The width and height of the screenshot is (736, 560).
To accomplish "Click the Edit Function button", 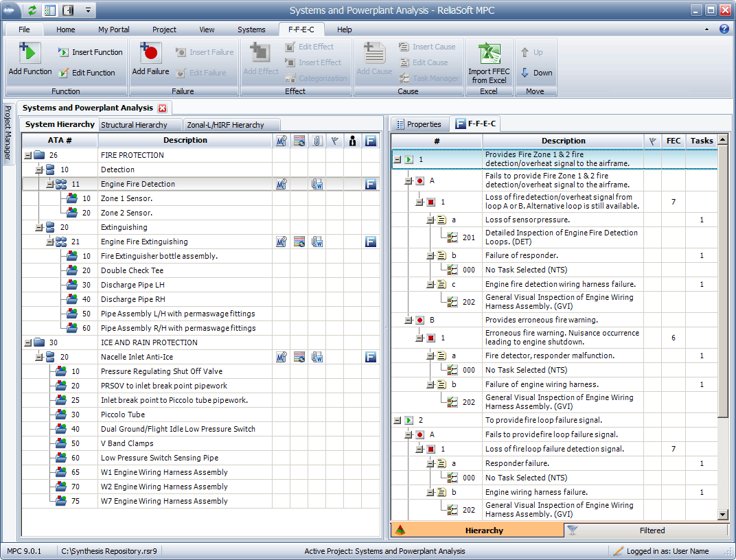I will [x=87, y=73].
